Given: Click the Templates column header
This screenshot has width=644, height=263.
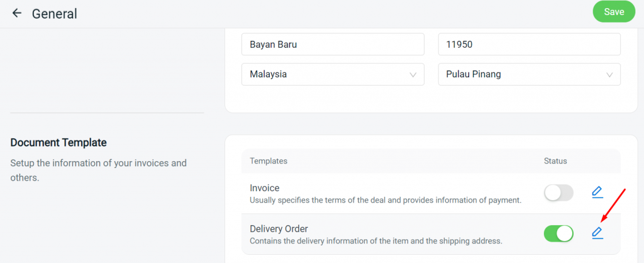Looking at the screenshot, I should click(x=269, y=161).
